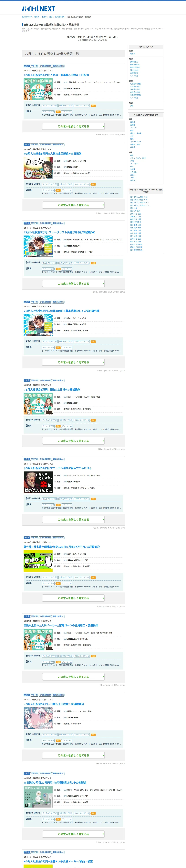Screen dimensions: 186x868
Task: Open 軽作業×社宅費全額補助 job title
Action: coord(61,547)
